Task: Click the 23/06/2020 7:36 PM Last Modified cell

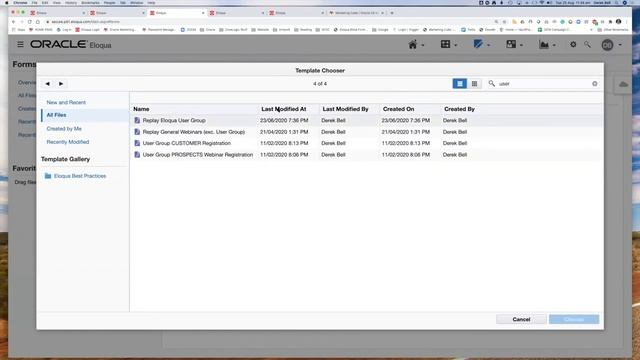Action: coord(284,120)
